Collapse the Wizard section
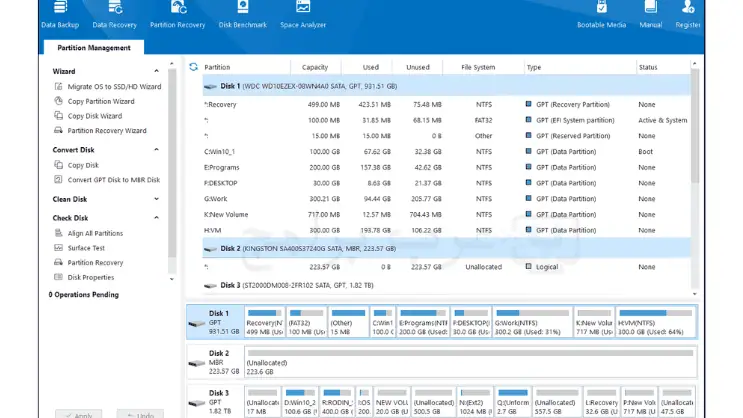This screenshot has height=418, width=743. click(156, 71)
